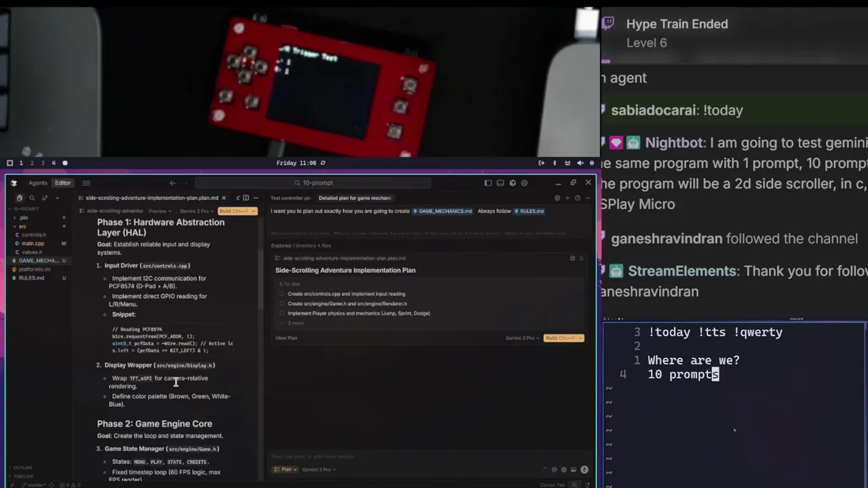The width and height of the screenshot is (868, 488).
Task: Open GAME_MECHANICS.md mention chip
Action: click(443, 211)
